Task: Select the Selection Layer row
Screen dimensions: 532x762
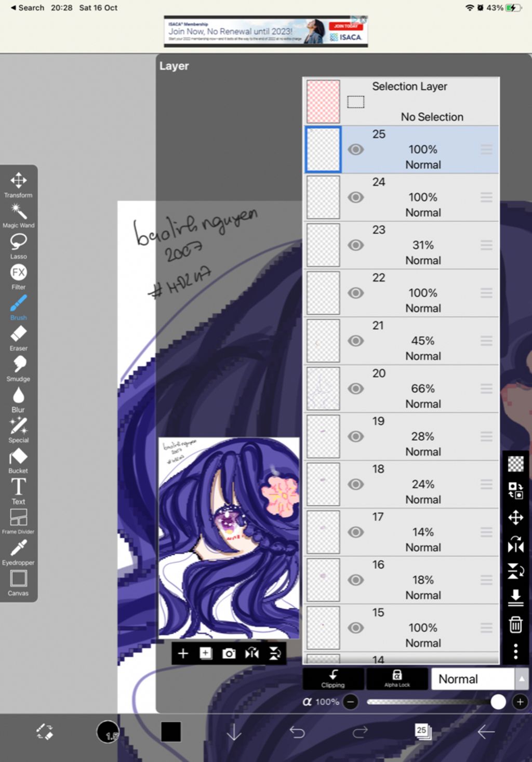Action: 401,101
